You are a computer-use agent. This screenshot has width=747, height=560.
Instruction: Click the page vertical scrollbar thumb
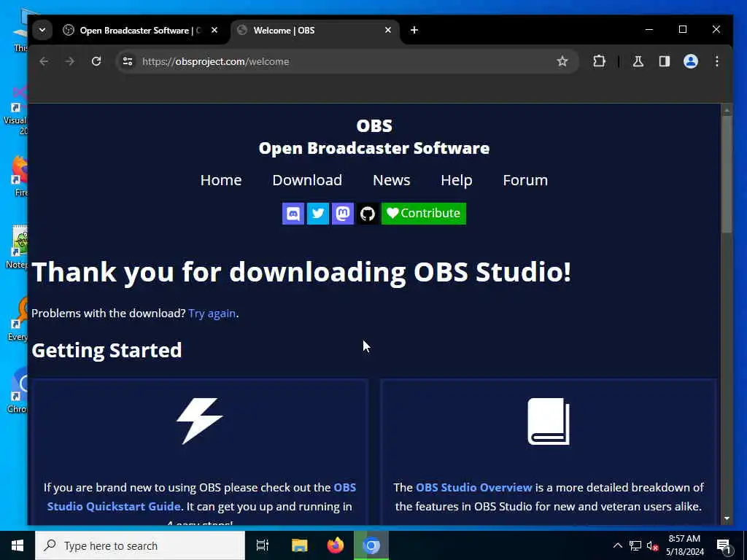tap(727, 174)
